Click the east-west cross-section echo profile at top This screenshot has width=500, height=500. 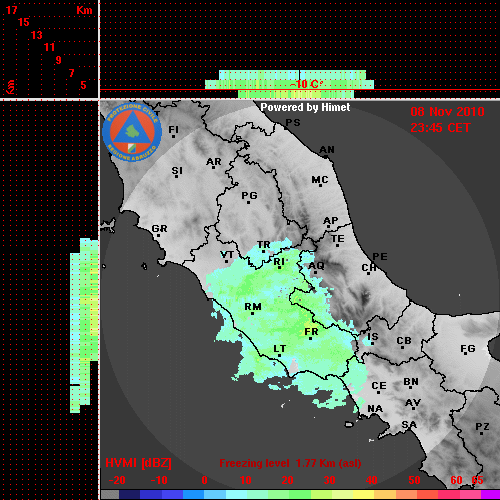289,84
